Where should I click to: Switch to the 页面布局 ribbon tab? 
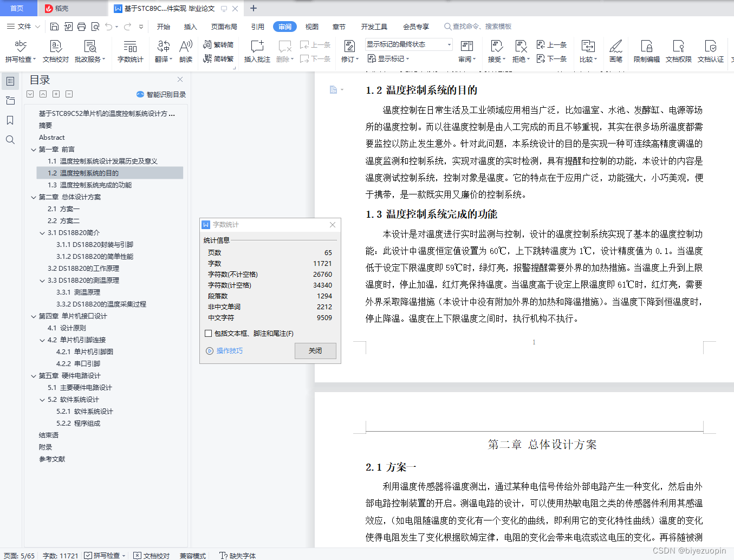point(224,27)
